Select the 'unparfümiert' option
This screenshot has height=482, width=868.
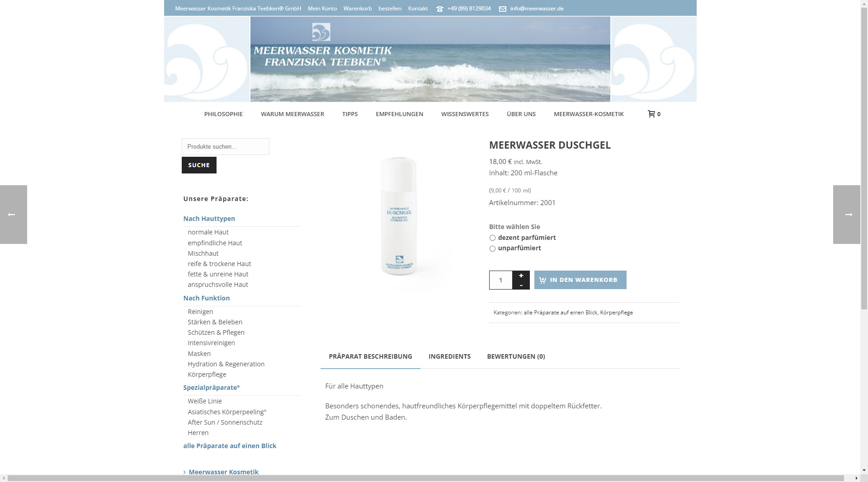[492, 248]
